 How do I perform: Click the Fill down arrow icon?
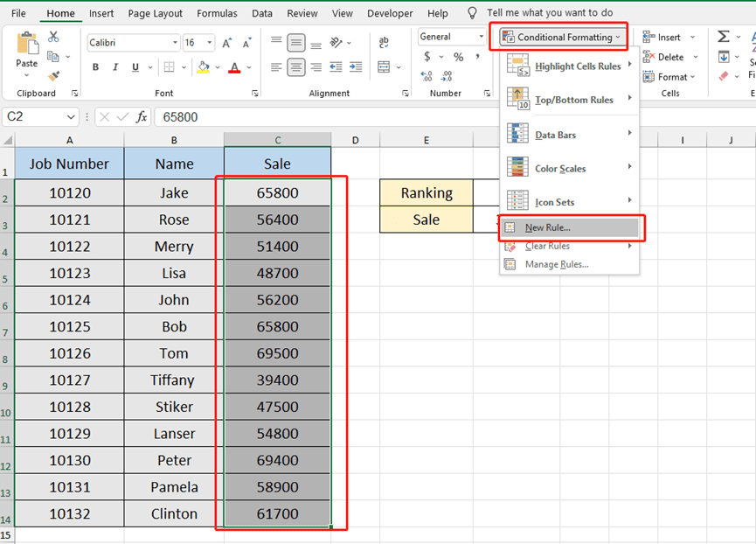click(x=723, y=57)
